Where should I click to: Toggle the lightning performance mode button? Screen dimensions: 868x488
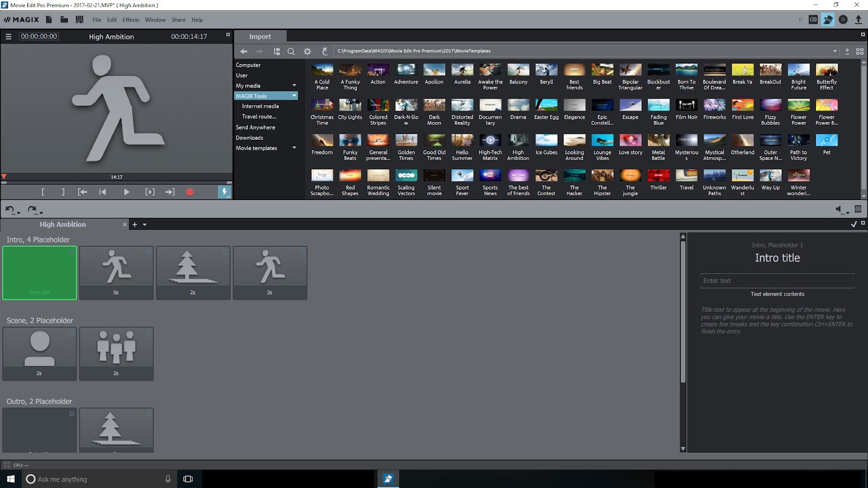click(x=224, y=192)
